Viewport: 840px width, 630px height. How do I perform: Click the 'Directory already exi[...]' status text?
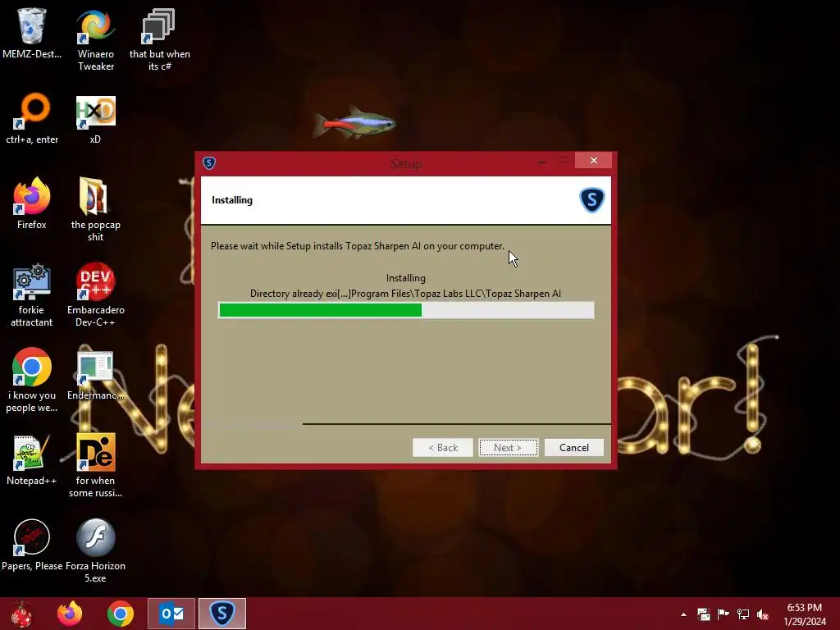(405, 294)
